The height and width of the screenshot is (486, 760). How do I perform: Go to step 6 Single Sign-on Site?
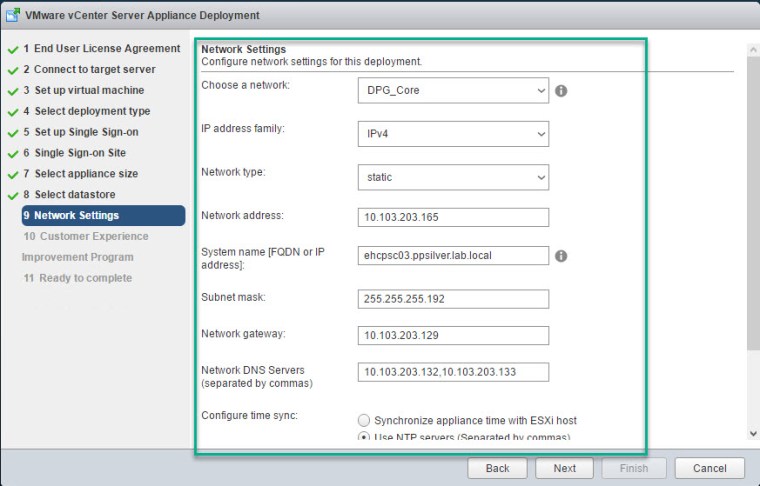75,153
